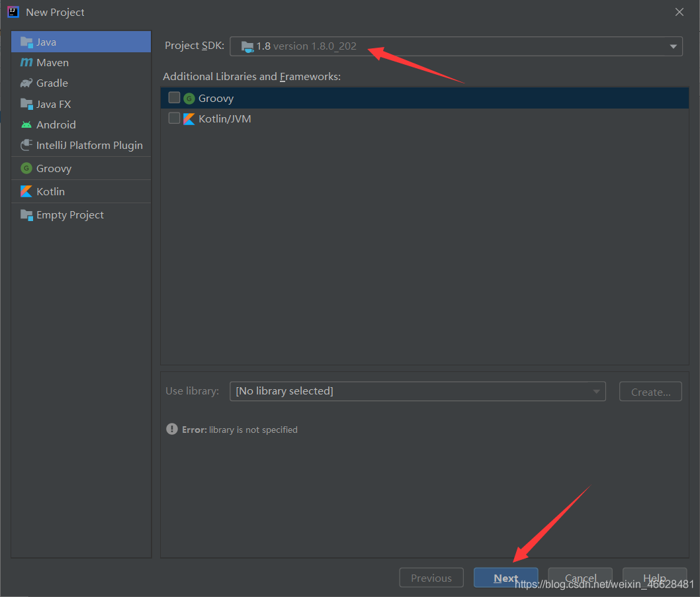Click the Create library button
This screenshot has width=700, height=597.
(x=650, y=391)
